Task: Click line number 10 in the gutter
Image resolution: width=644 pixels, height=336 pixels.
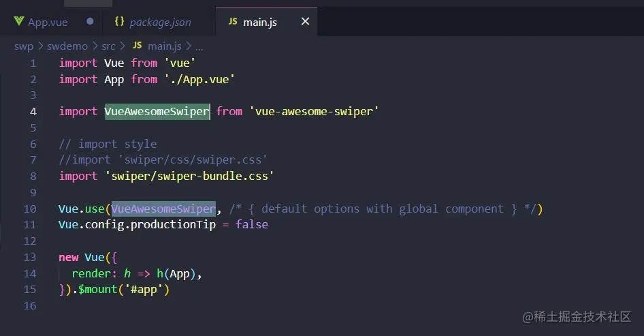Action: [x=30, y=209]
